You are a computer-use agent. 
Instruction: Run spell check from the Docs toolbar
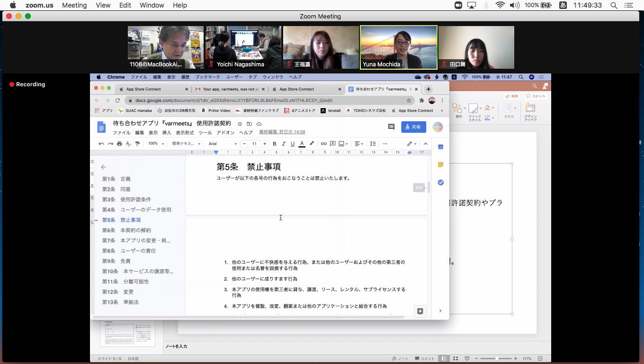pos(128,144)
